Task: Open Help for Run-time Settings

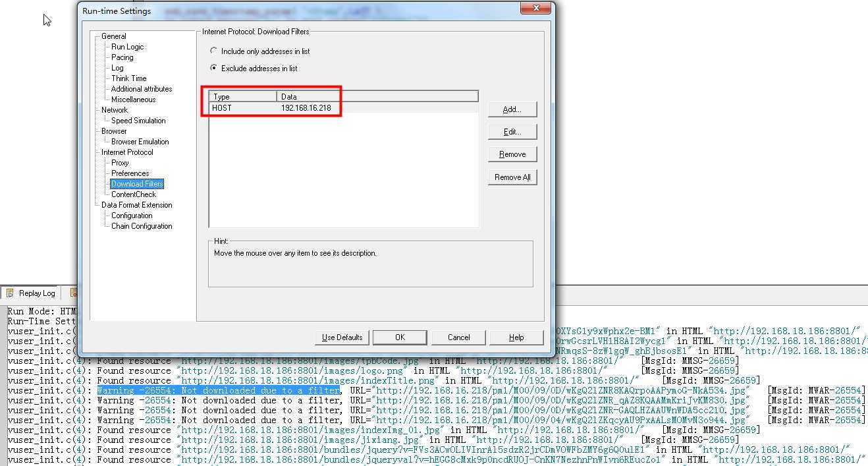Action: (x=516, y=337)
